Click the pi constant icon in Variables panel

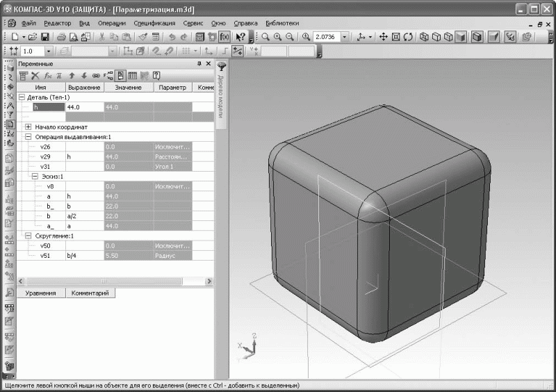59,75
